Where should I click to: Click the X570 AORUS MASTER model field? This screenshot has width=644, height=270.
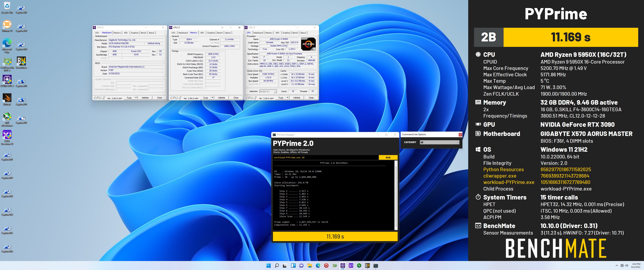[x=126, y=43]
